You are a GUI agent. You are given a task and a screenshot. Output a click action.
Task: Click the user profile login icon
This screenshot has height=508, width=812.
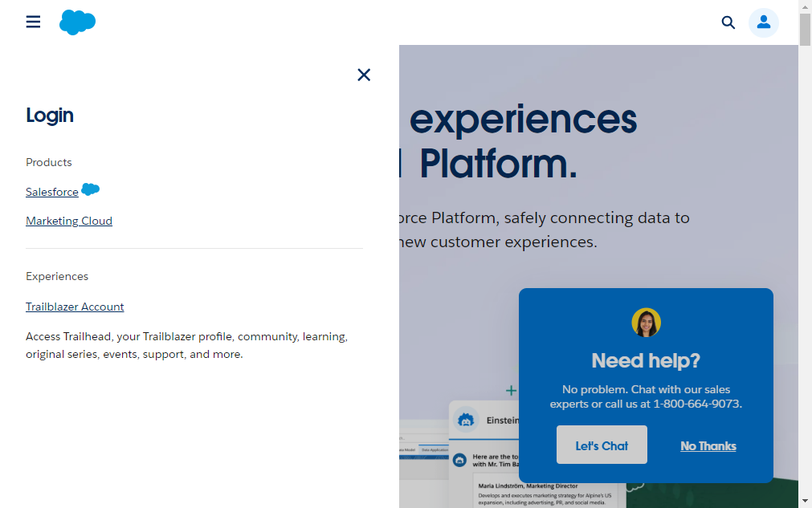coord(763,22)
